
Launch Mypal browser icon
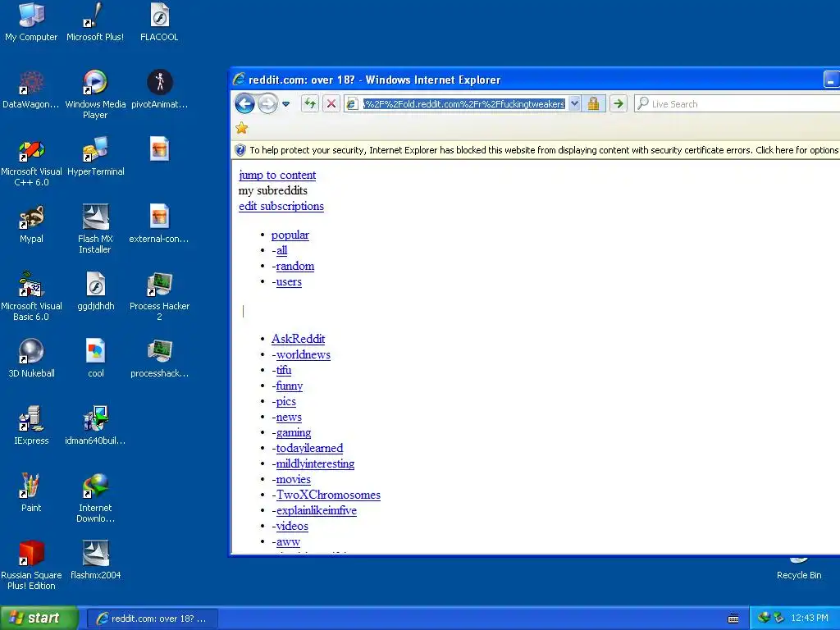tap(31, 225)
